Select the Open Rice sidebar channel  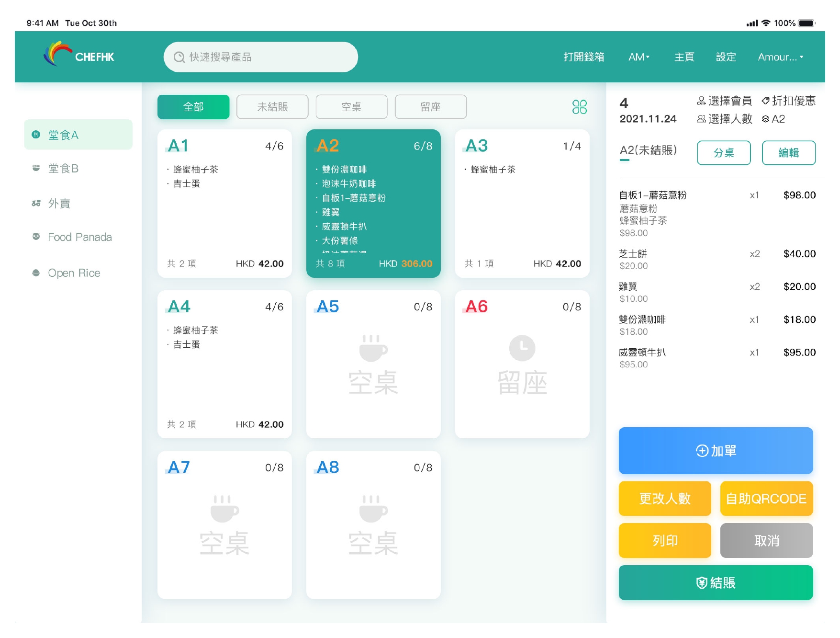(74, 273)
